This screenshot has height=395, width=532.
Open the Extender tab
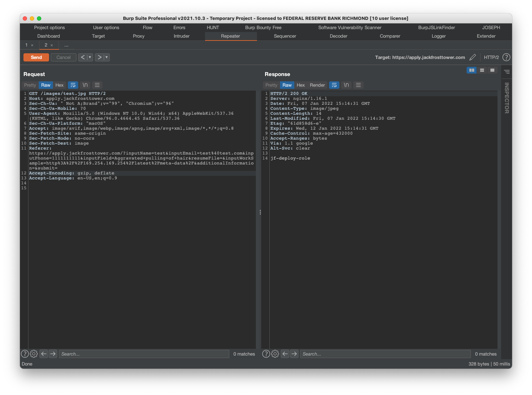click(x=486, y=36)
